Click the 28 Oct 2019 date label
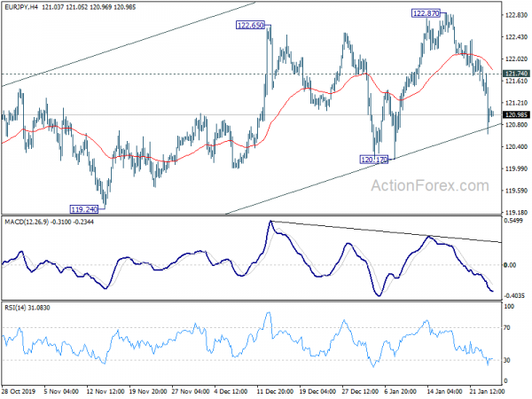 18,391
